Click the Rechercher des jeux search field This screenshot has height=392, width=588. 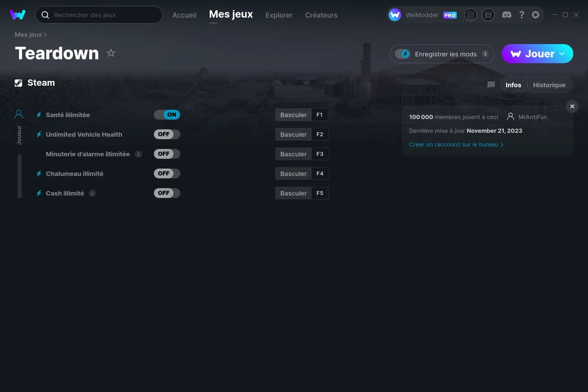[99, 15]
